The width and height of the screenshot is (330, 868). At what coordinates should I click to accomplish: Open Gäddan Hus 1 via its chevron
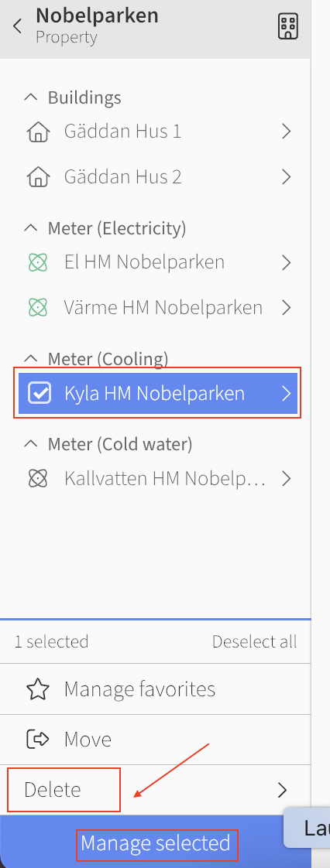coord(286,132)
